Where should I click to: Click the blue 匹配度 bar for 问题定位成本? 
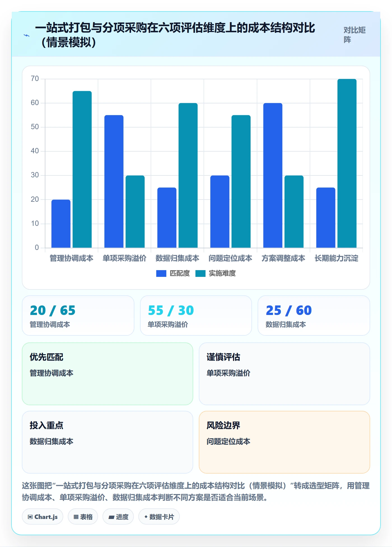[x=220, y=212]
